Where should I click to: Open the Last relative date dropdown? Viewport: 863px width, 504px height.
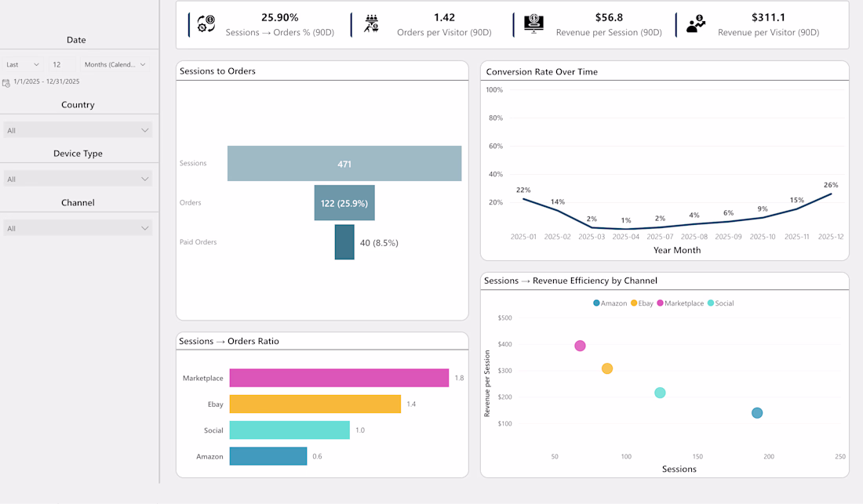(x=23, y=64)
